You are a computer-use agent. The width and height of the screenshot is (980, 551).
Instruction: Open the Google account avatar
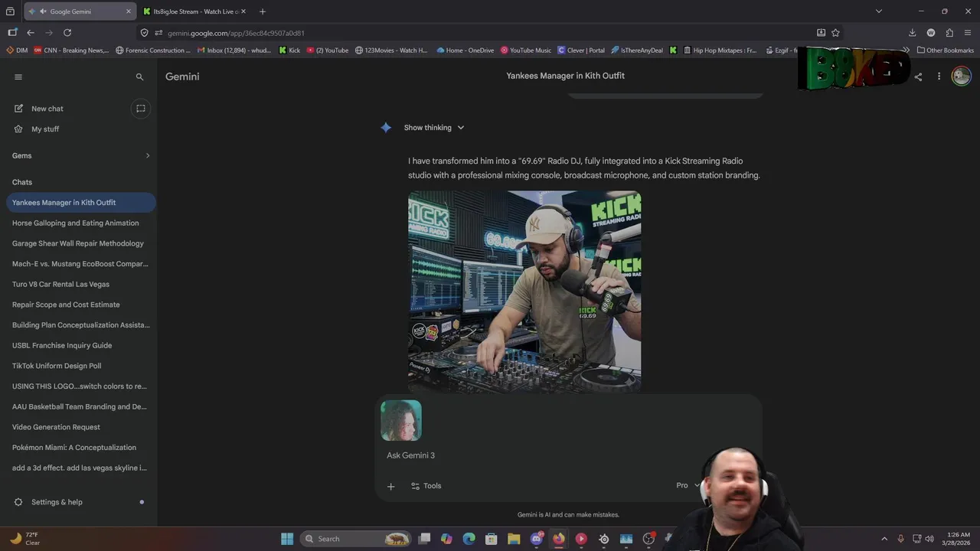[x=962, y=76]
